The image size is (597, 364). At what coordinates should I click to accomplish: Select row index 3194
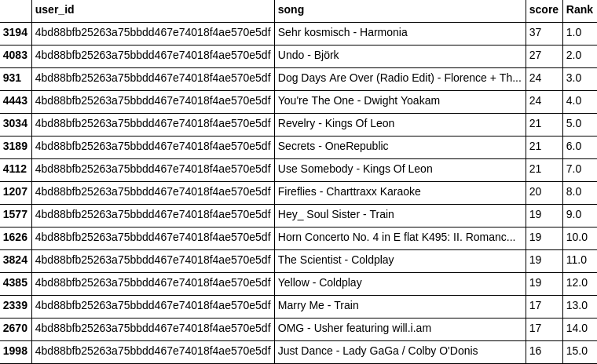click(16, 33)
